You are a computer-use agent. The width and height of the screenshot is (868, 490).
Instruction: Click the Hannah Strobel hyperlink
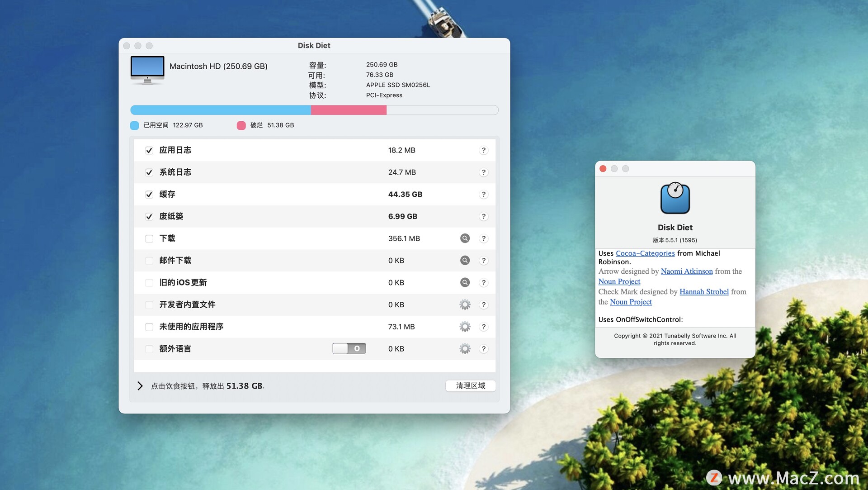[703, 291]
